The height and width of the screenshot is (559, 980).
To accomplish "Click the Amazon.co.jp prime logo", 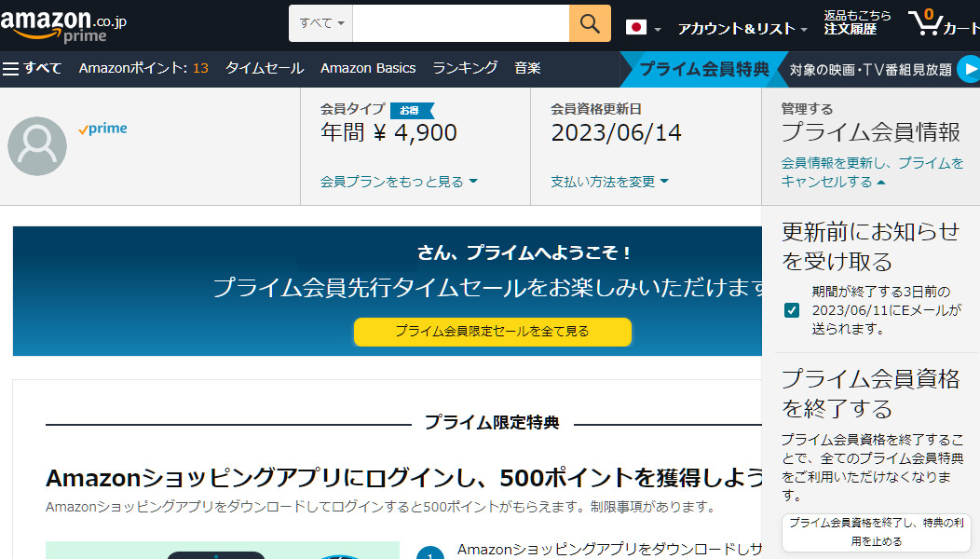I will click(63, 25).
